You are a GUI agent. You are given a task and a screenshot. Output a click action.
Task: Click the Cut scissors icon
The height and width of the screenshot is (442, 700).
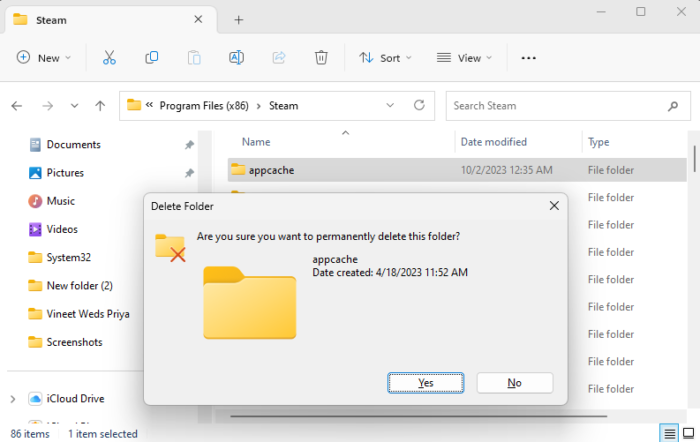click(x=109, y=58)
